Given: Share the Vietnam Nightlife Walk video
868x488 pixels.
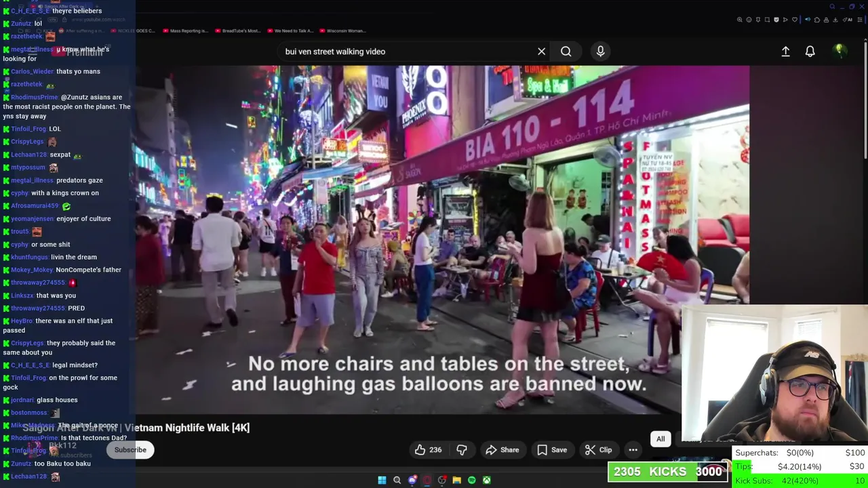Looking at the screenshot, I should pos(502,450).
